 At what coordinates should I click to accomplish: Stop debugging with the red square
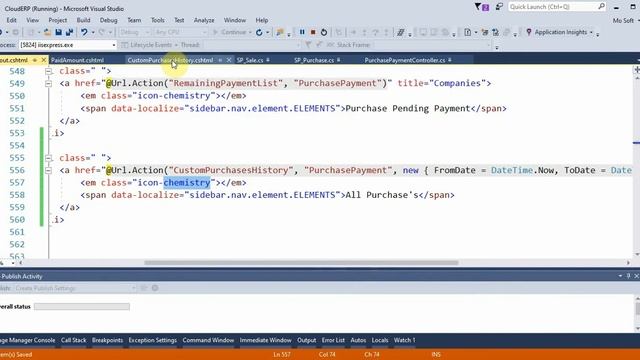pos(313,32)
